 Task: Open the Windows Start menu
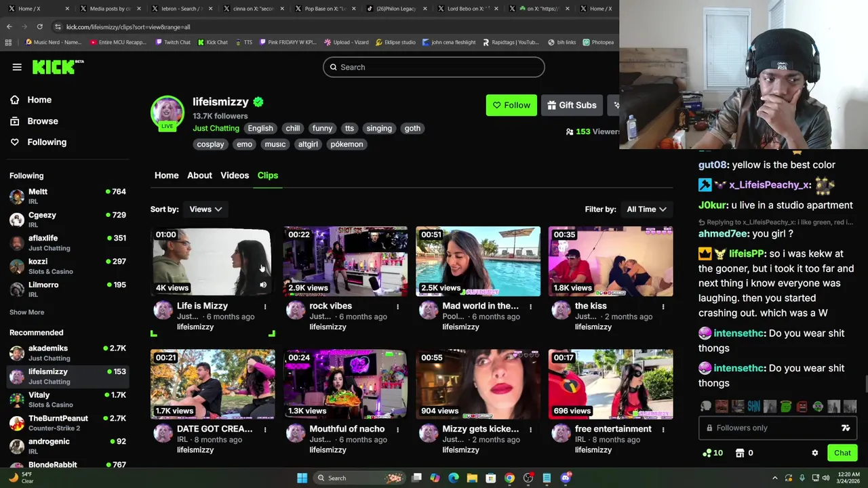302,478
